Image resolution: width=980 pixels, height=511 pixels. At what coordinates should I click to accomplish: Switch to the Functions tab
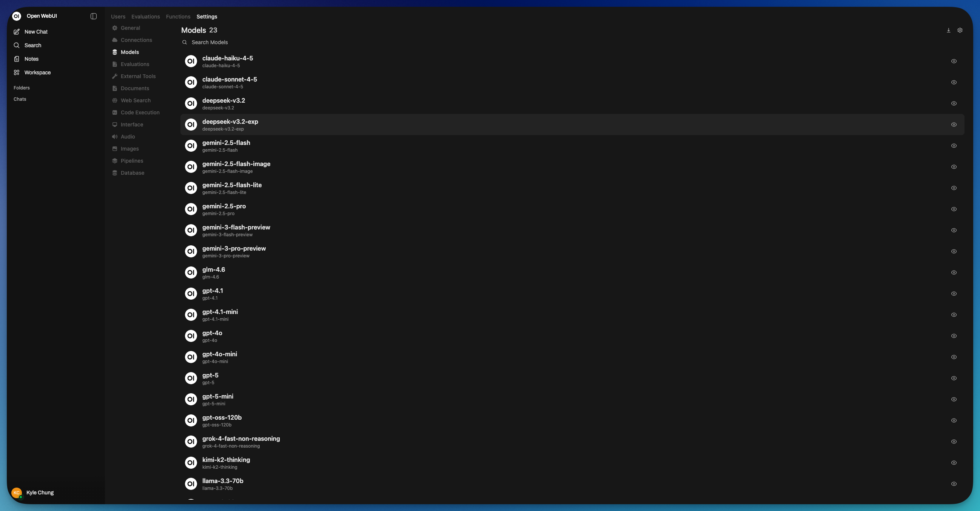tap(178, 17)
